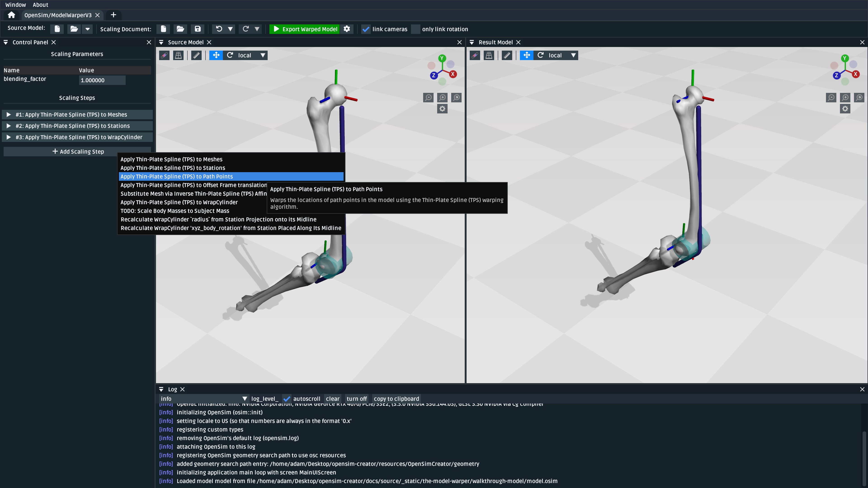Image resolution: width=868 pixels, height=488 pixels.
Task: Select rotate gizmo in Result Model
Action: [540, 55]
